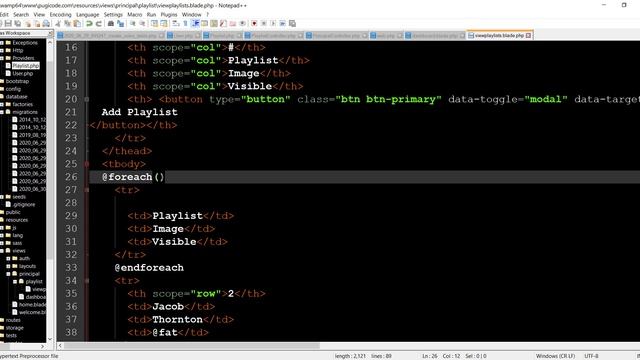
Task: Click the Run Macro Multiple Times icon
Action: click(x=283, y=23)
